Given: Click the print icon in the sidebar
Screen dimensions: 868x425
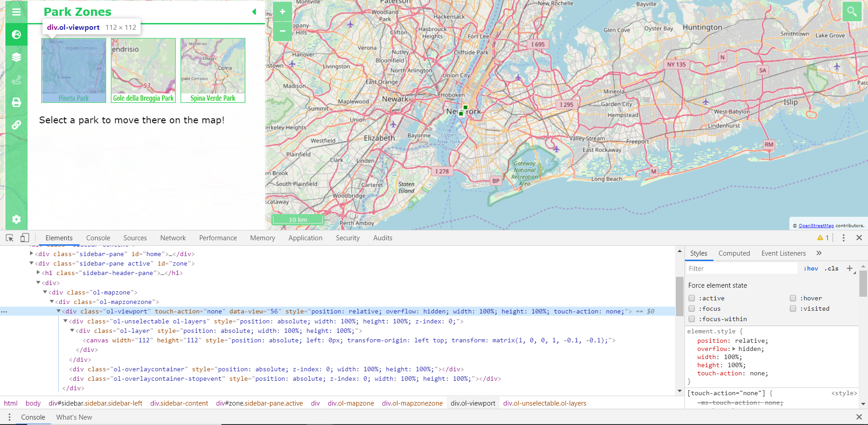Looking at the screenshot, I should click(x=17, y=103).
